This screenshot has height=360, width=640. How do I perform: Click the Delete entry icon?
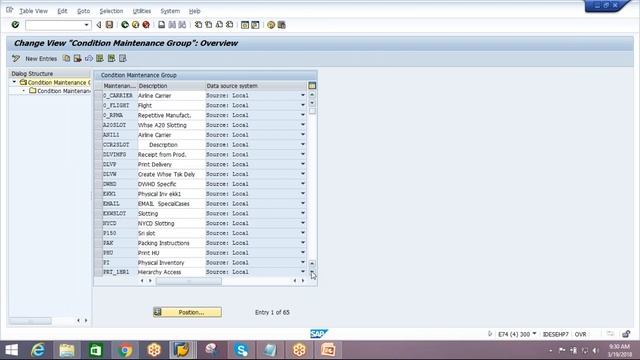point(78,58)
